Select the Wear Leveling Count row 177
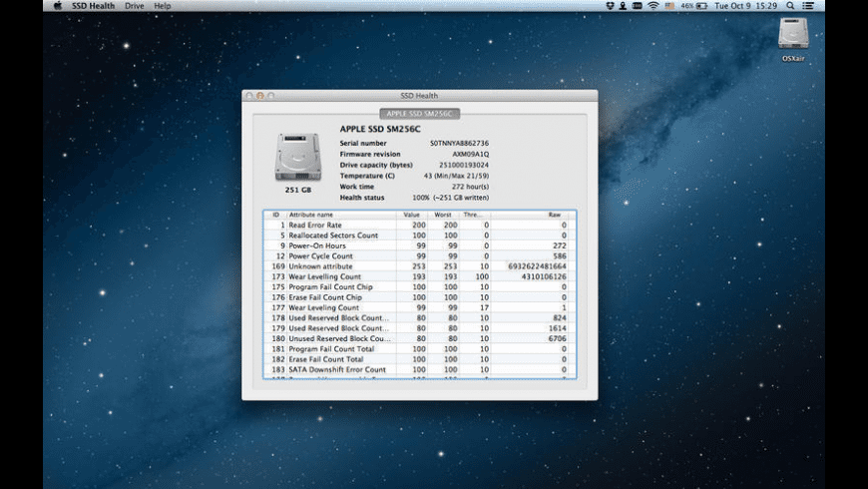This screenshot has width=868, height=489. [x=420, y=308]
